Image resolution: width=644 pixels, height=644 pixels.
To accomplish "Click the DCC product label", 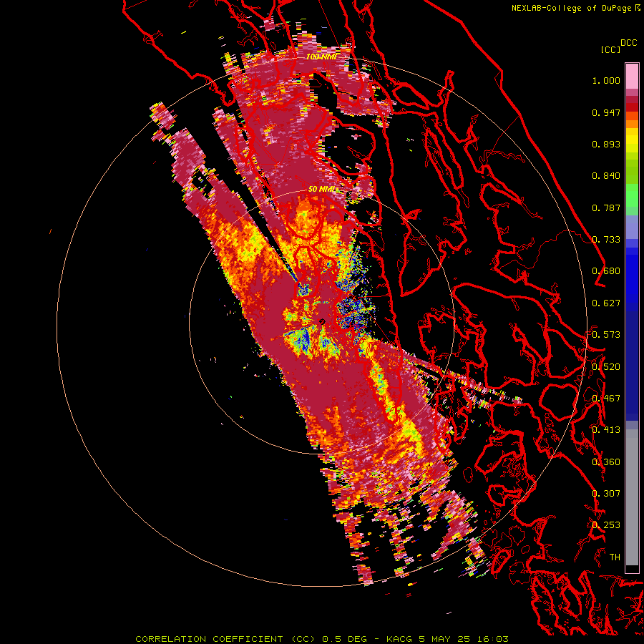I will (x=629, y=43).
